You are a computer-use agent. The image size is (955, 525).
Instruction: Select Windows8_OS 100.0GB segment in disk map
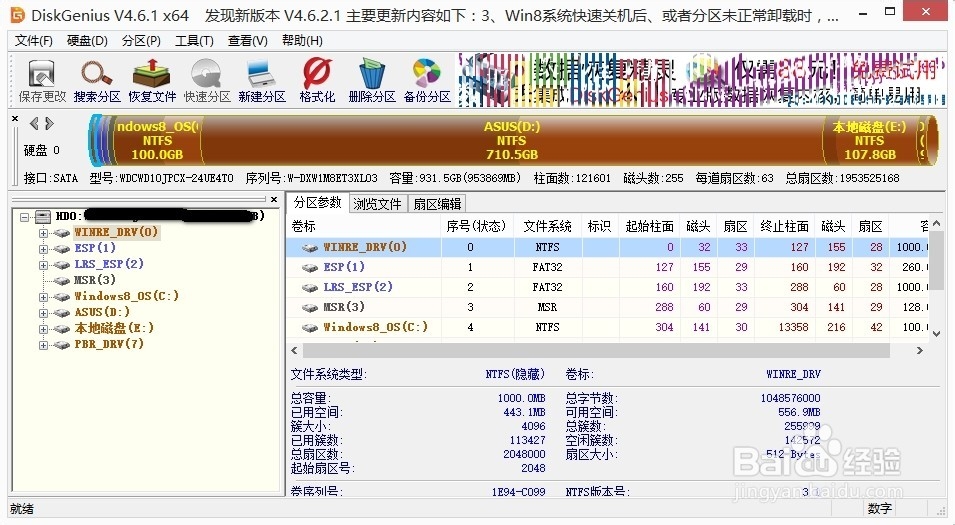[x=157, y=141]
